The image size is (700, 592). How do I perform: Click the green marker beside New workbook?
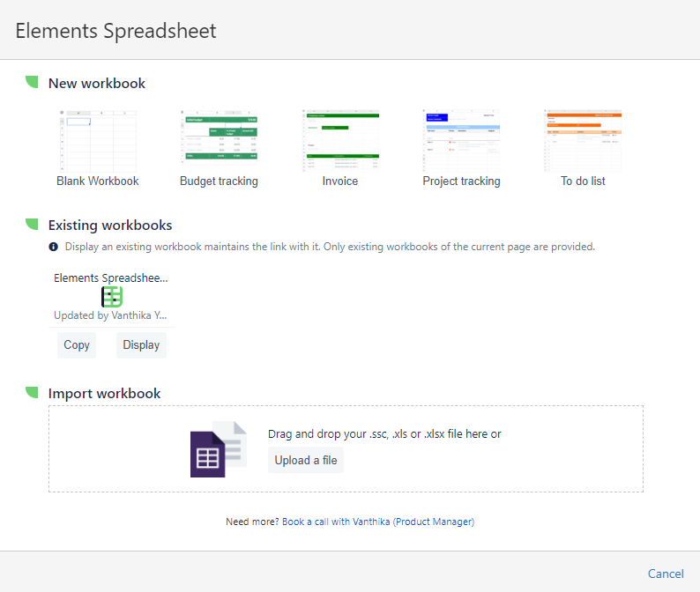point(32,82)
